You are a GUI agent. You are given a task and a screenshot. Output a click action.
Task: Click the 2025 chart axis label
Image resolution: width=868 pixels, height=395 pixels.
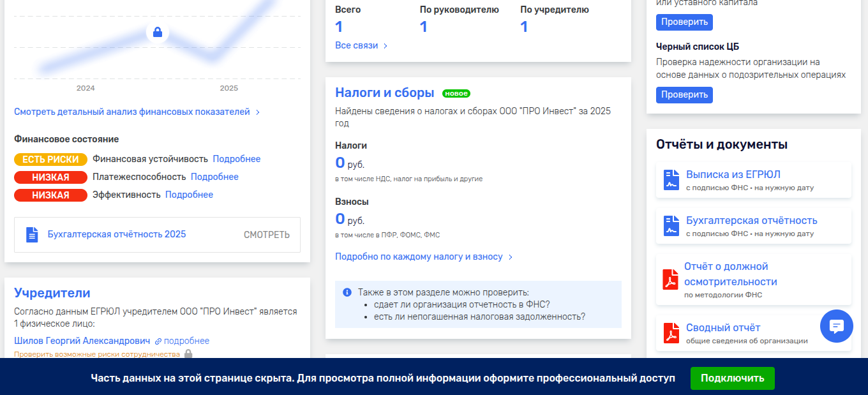pos(229,88)
